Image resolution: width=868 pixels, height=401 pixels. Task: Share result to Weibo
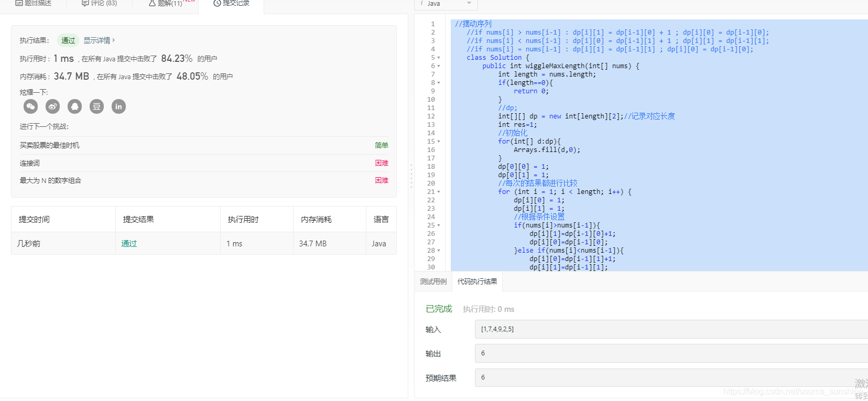(x=53, y=106)
